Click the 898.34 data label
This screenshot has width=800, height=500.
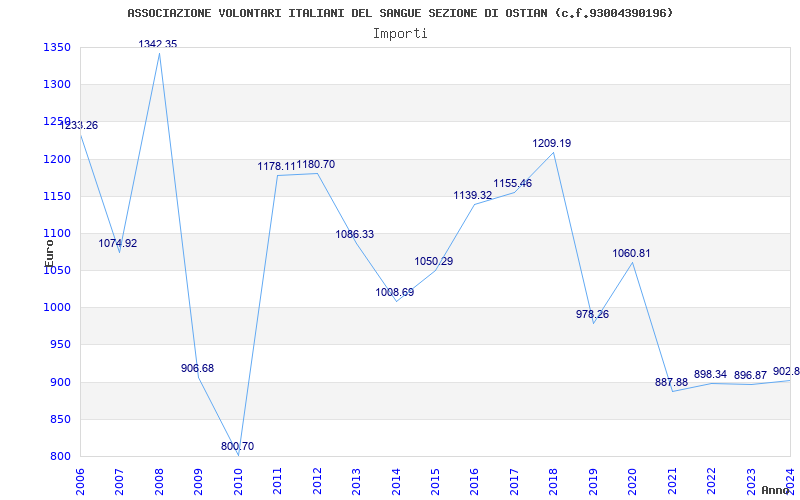point(711,374)
